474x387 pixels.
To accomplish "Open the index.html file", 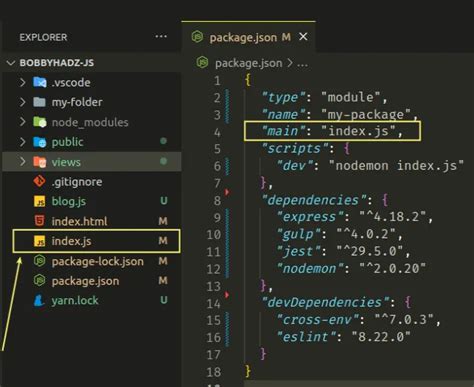I will 79,221.
